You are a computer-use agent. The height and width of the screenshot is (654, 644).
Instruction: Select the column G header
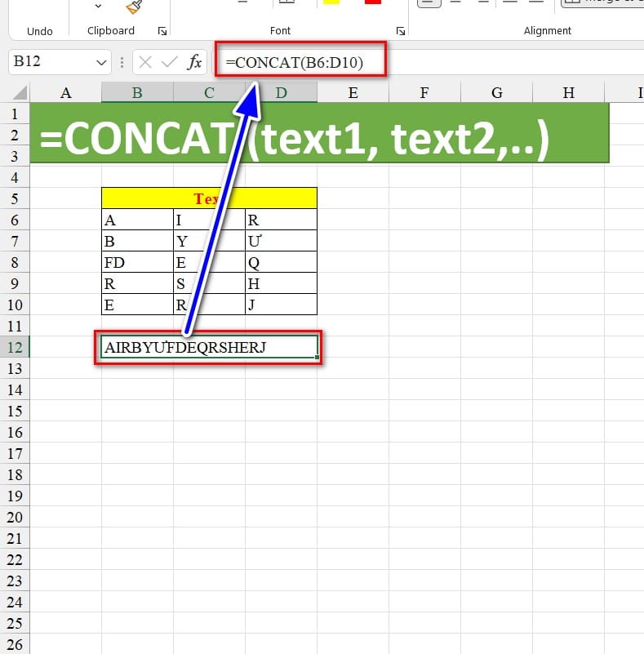pyautogui.click(x=496, y=93)
